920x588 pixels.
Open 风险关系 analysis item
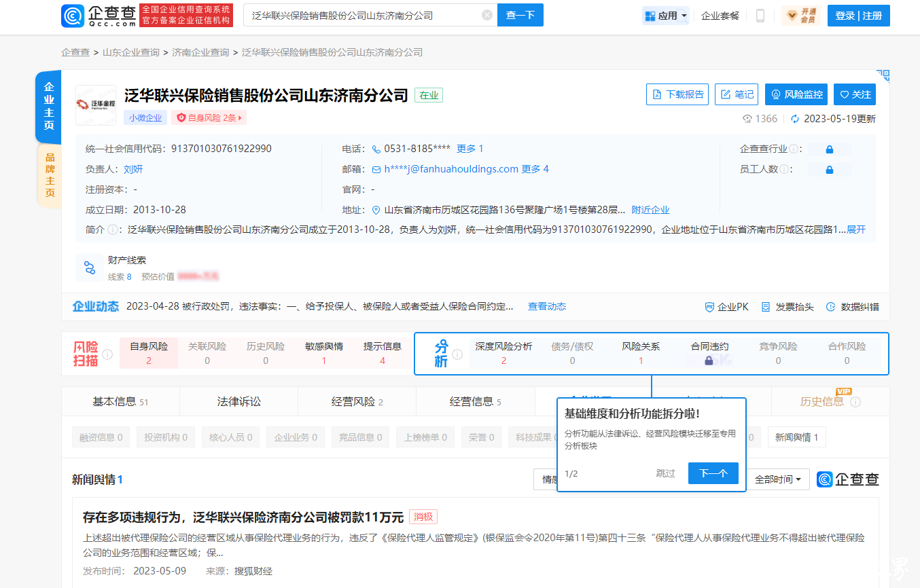point(641,353)
